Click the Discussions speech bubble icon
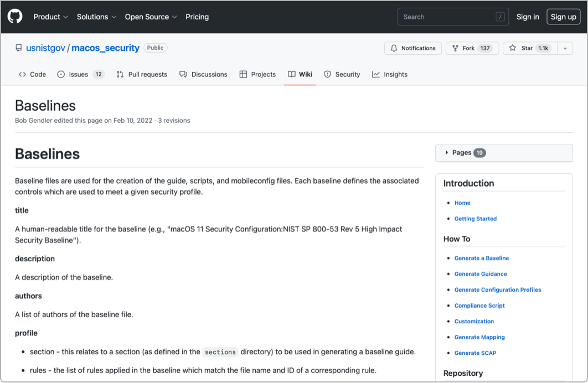This screenshot has width=588, height=383. point(183,74)
